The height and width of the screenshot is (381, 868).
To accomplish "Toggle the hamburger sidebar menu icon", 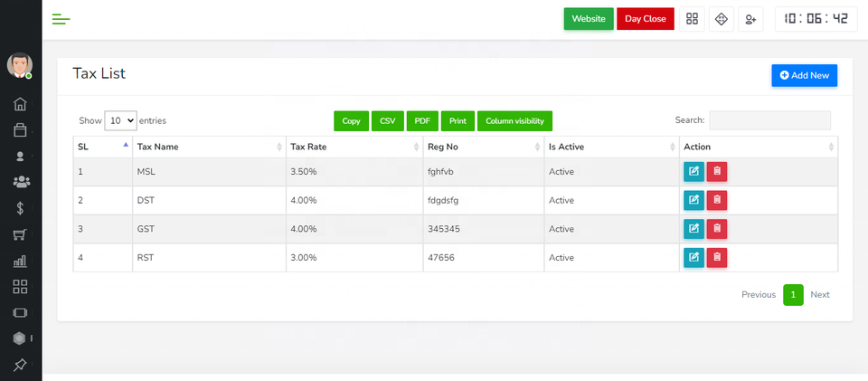I will 61,19.
